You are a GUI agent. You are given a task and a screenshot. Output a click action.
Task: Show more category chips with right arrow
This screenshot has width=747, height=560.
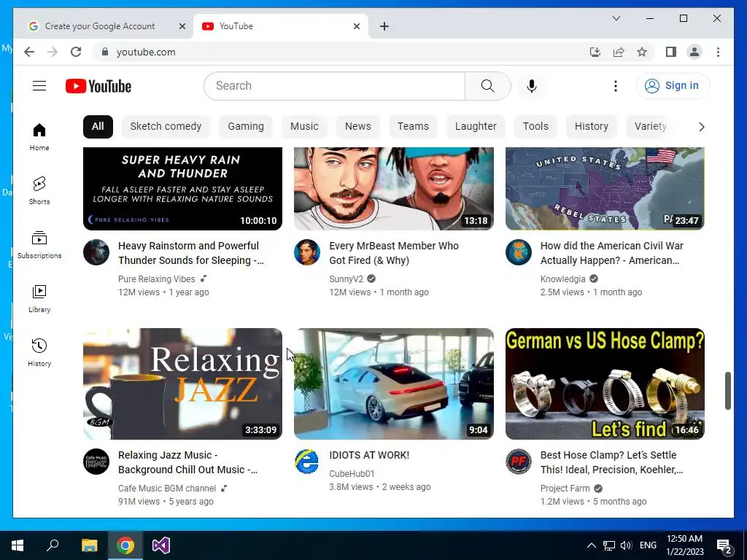click(x=701, y=127)
